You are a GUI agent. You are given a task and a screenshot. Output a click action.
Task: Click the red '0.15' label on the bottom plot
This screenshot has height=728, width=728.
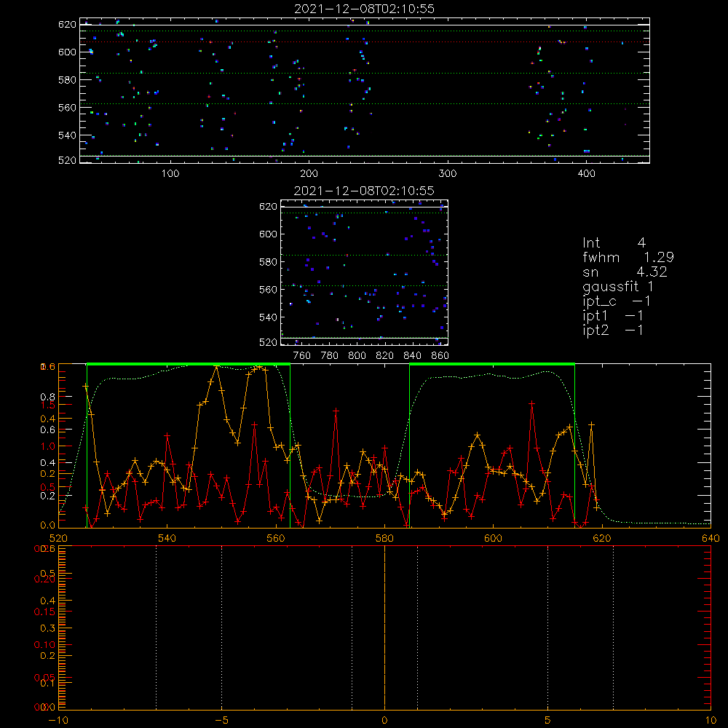[44, 612]
